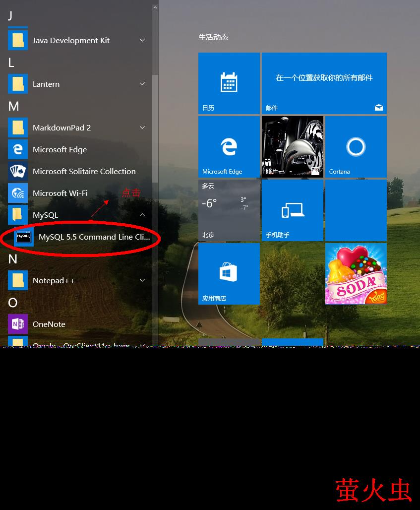Image resolution: width=420 pixels, height=510 pixels.
Task: Open the Calendar tile (日历)
Action: click(x=229, y=83)
